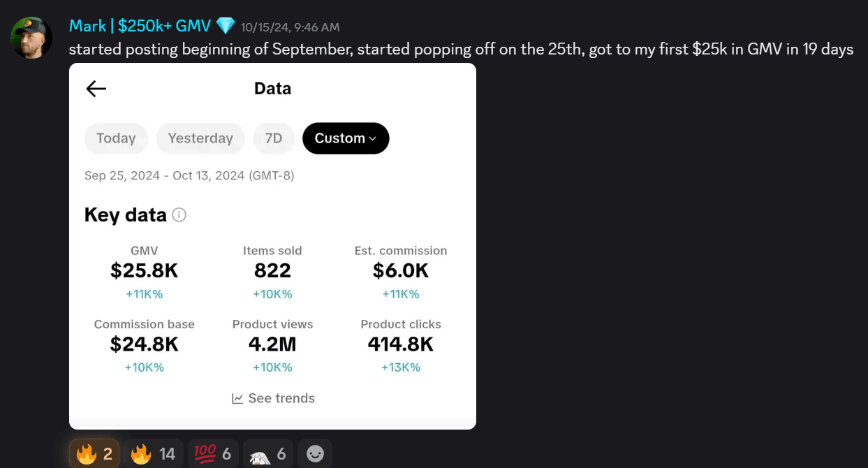Click the GMV $25.8K metric
Image resolution: width=868 pixels, height=468 pixels.
coord(145,271)
